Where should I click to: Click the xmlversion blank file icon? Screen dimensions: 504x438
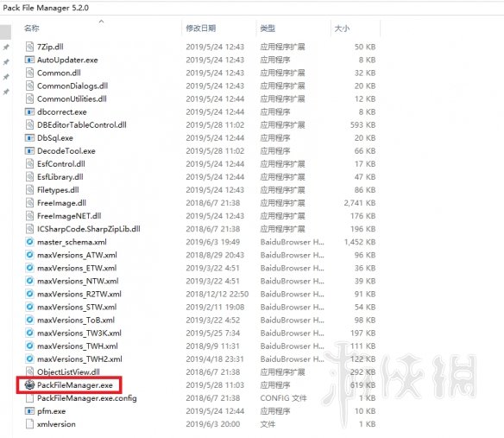coord(29,424)
